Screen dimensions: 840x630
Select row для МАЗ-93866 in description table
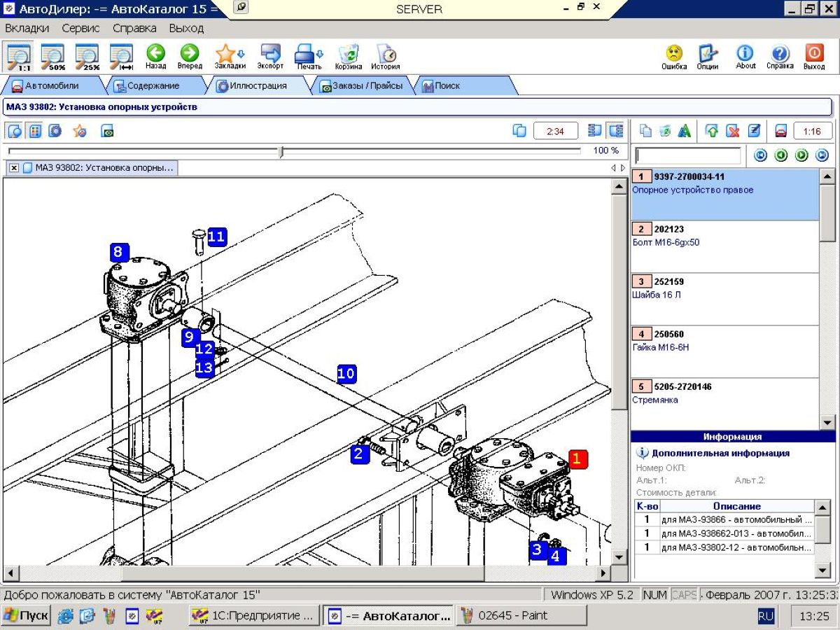click(x=724, y=520)
